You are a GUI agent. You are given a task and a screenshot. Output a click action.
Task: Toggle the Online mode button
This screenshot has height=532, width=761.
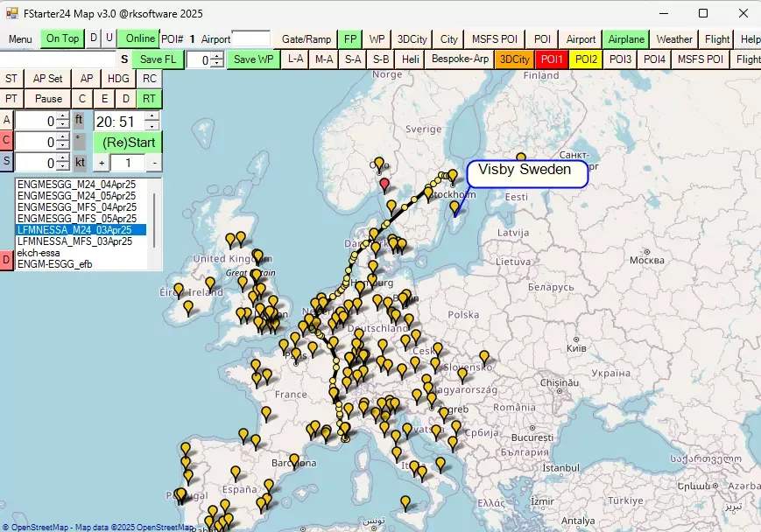[140, 38]
